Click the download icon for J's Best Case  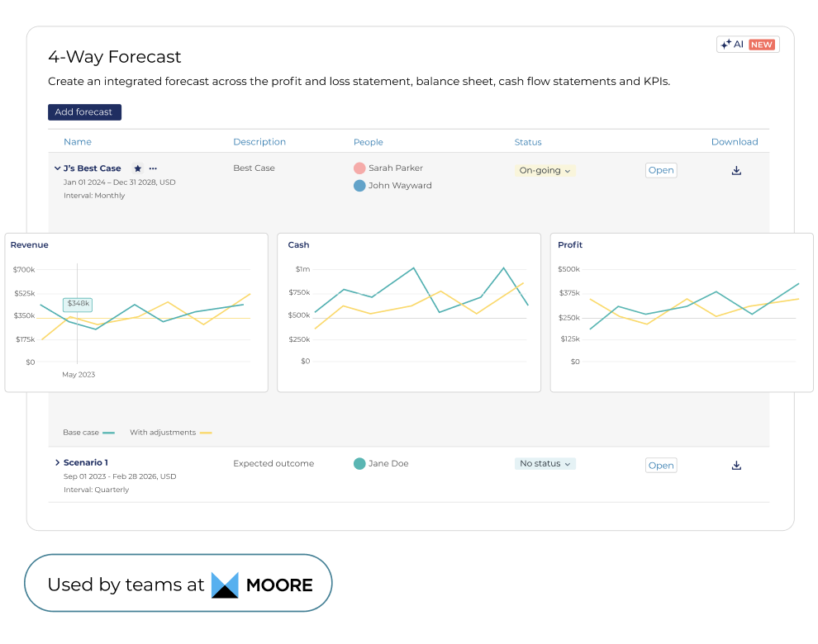tap(736, 170)
